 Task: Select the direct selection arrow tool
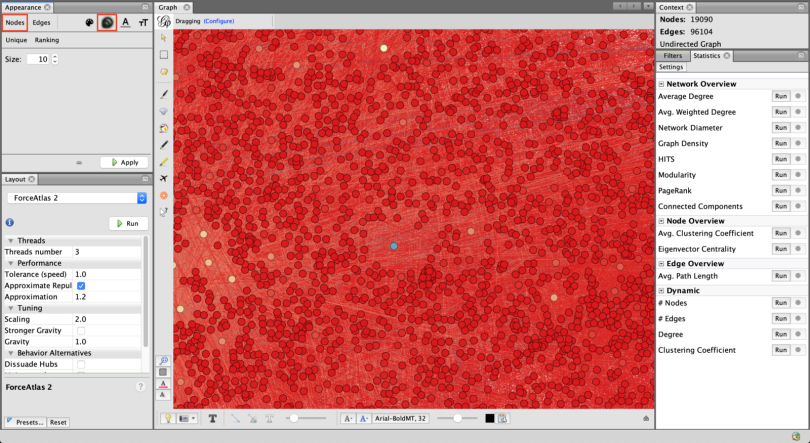click(164, 38)
